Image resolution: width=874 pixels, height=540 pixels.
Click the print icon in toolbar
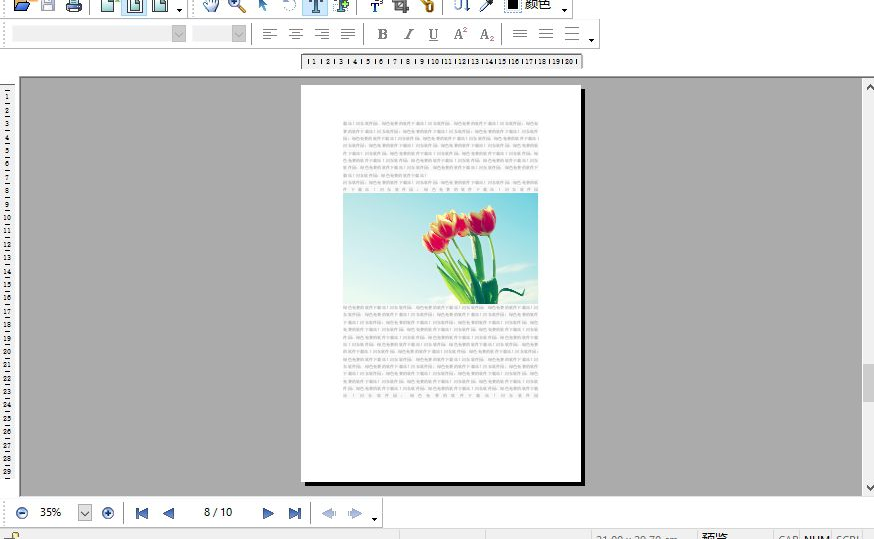(73, 5)
